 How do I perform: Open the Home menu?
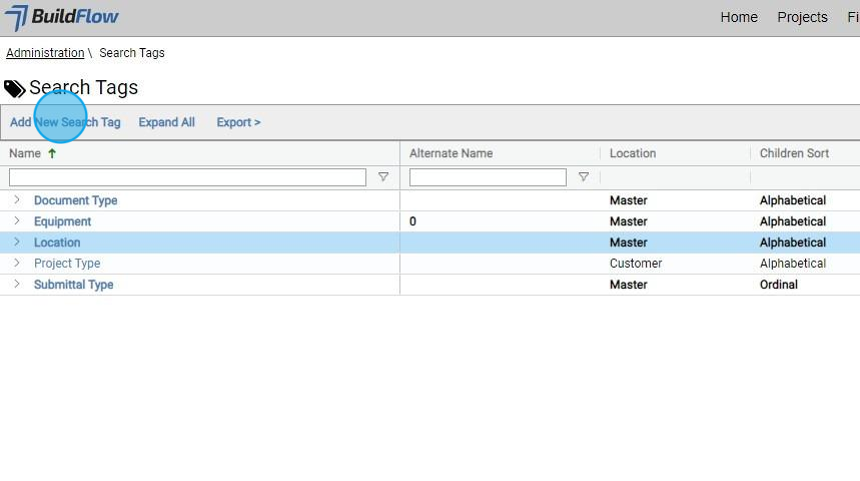click(739, 17)
